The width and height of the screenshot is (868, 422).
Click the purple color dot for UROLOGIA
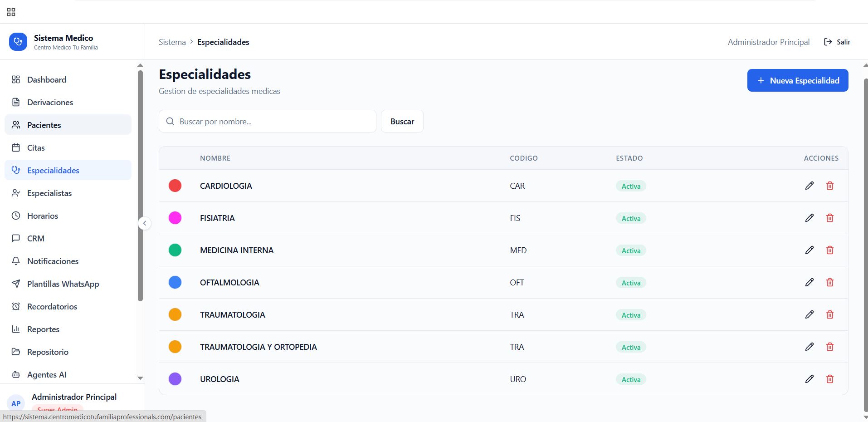[x=175, y=379]
